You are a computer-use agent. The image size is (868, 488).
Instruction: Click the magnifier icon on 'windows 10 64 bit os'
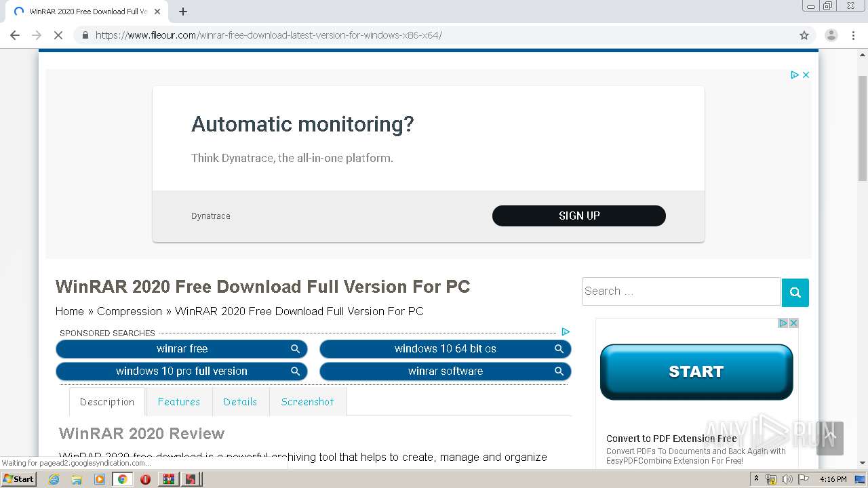[559, 349]
